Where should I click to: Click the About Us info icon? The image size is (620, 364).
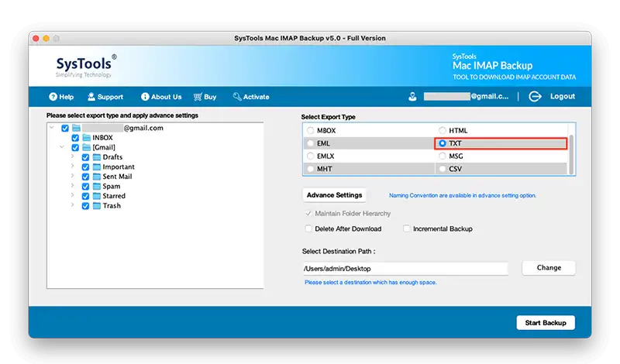(x=145, y=97)
